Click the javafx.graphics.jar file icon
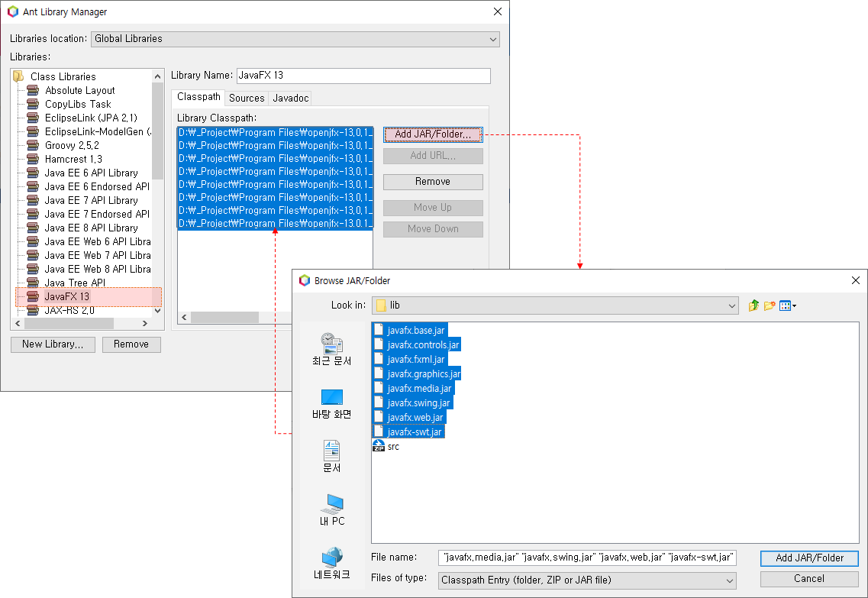The height and width of the screenshot is (598, 868). tap(379, 373)
